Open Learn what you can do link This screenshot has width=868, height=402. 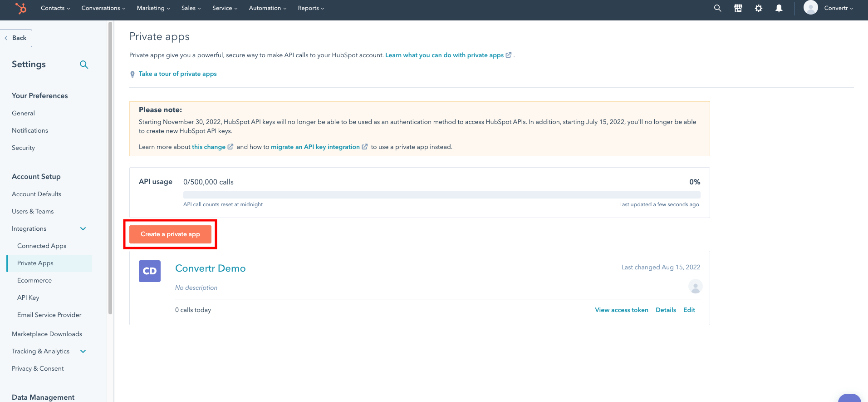tap(444, 55)
